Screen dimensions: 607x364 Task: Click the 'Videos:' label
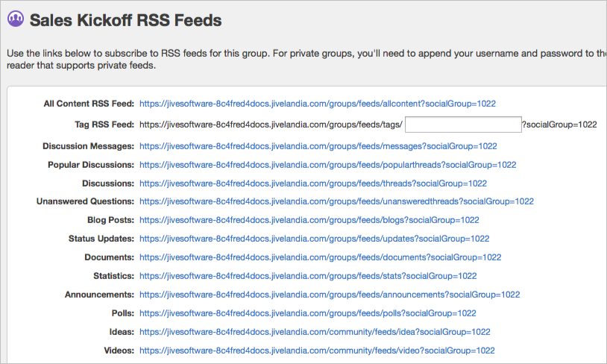119,351
